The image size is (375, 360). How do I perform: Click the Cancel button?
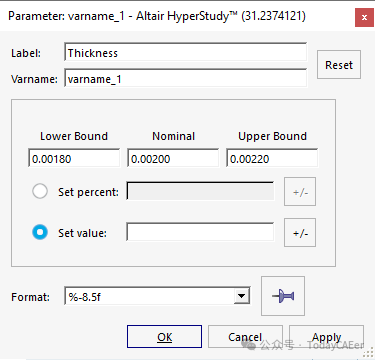[x=245, y=337]
